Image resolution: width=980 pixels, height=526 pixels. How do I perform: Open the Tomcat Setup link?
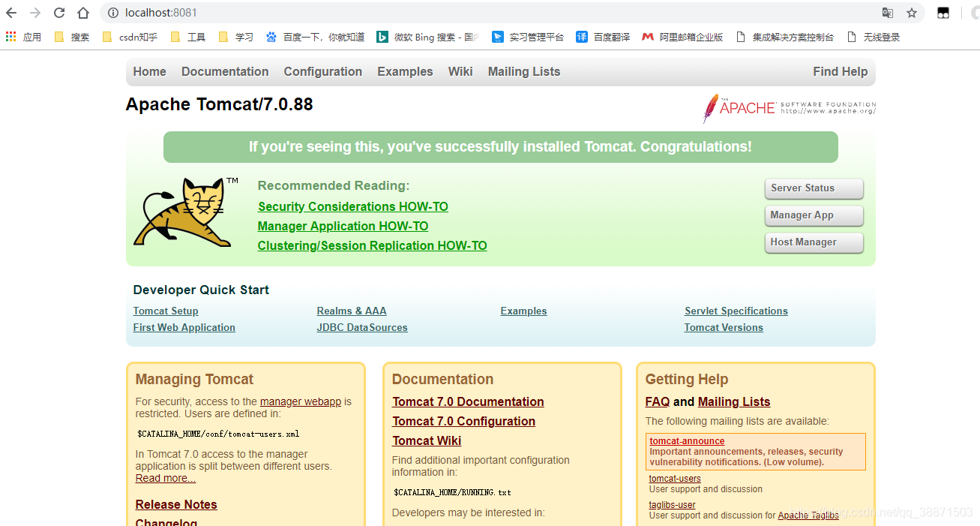166,311
